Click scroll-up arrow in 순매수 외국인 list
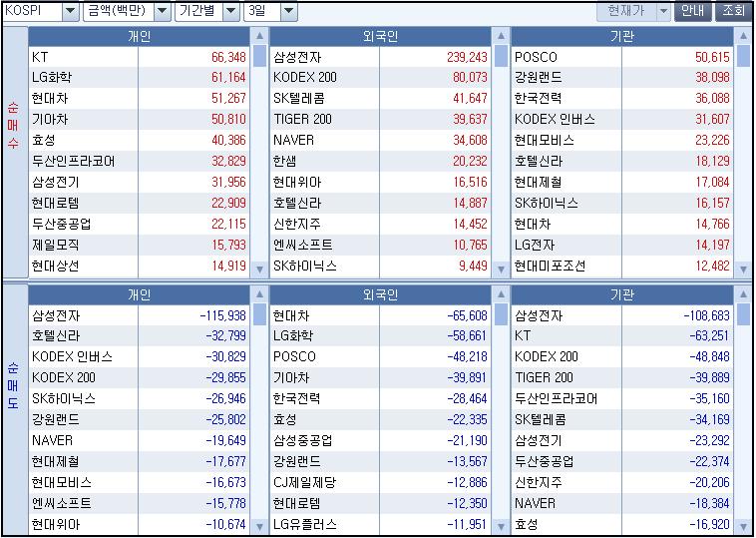 (x=501, y=36)
